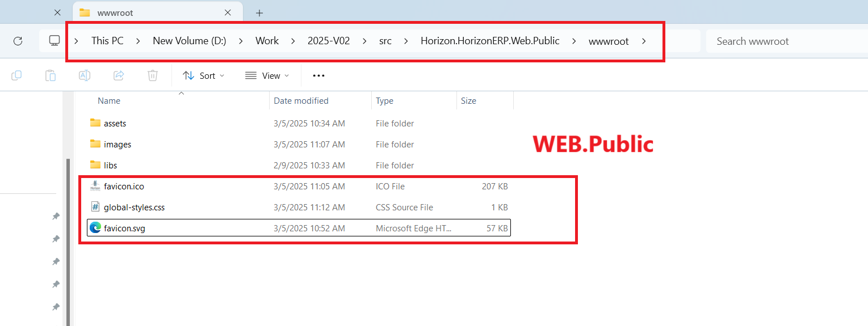Screen dimensions: 868x326
Task: Click the Search wwwroot field
Action: click(x=787, y=41)
